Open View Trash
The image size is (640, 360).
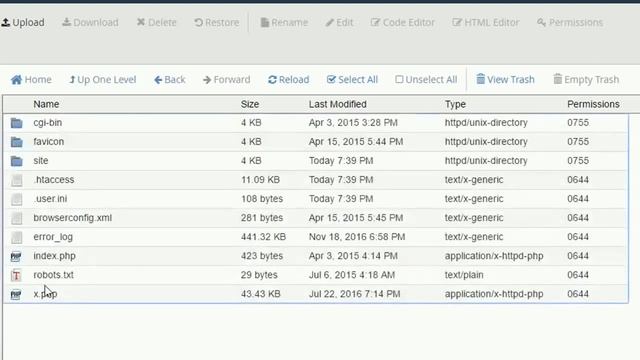pyautogui.click(x=505, y=80)
